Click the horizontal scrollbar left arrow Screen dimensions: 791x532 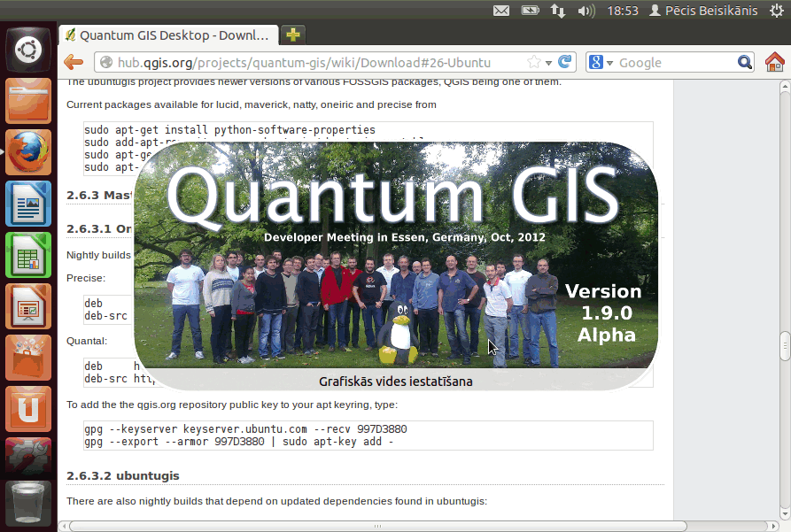pyautogui.click(x=64, y=526)
